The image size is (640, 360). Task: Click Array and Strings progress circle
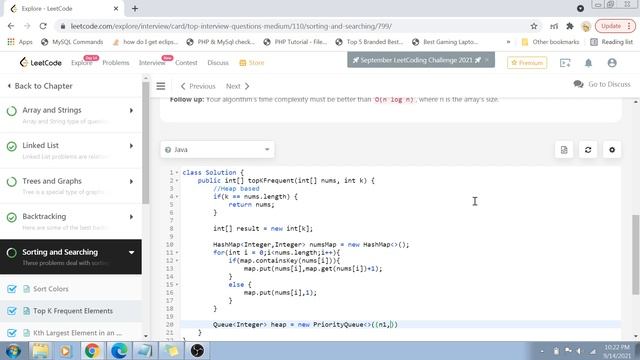coord(12,111)
